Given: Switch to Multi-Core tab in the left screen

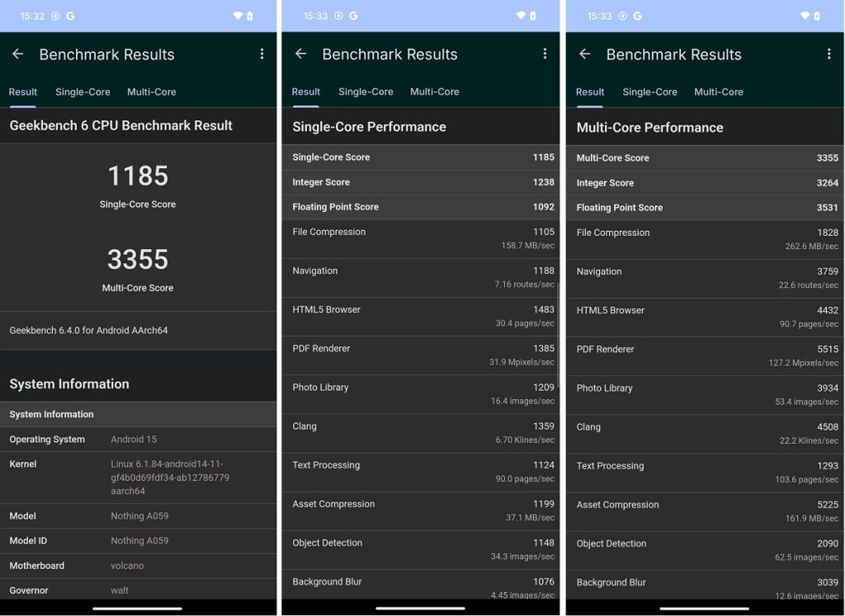Looking at the screenshot, I should pyautogui.click(x=152, y=92).
